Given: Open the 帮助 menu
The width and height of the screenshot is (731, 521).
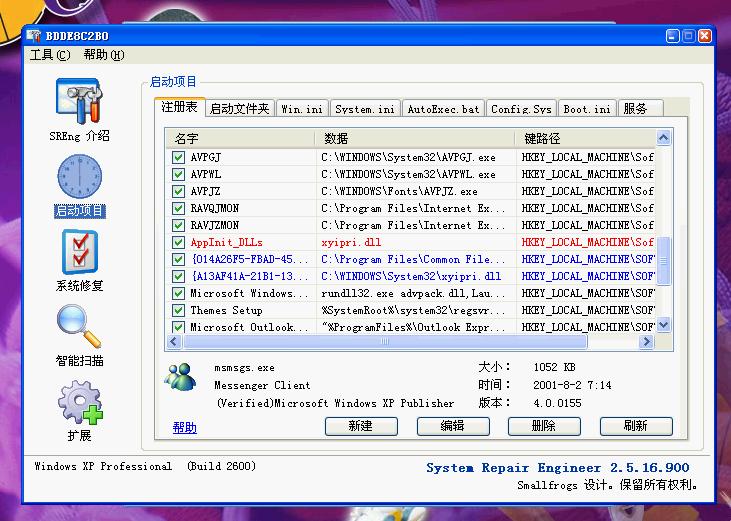Looking at the screenshot, I should [x=103, y=55].
